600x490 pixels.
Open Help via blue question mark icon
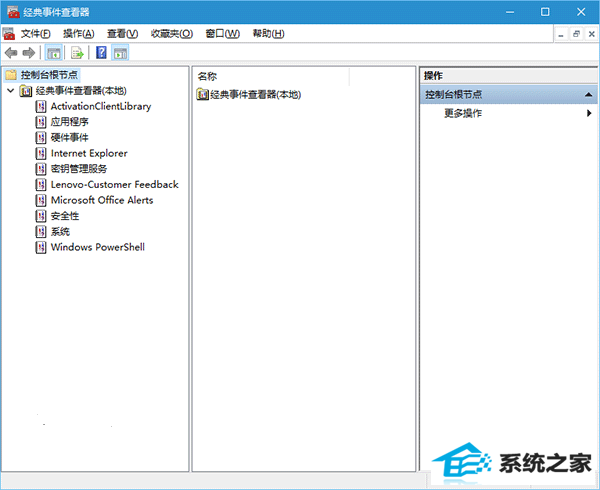click(101, 52)
